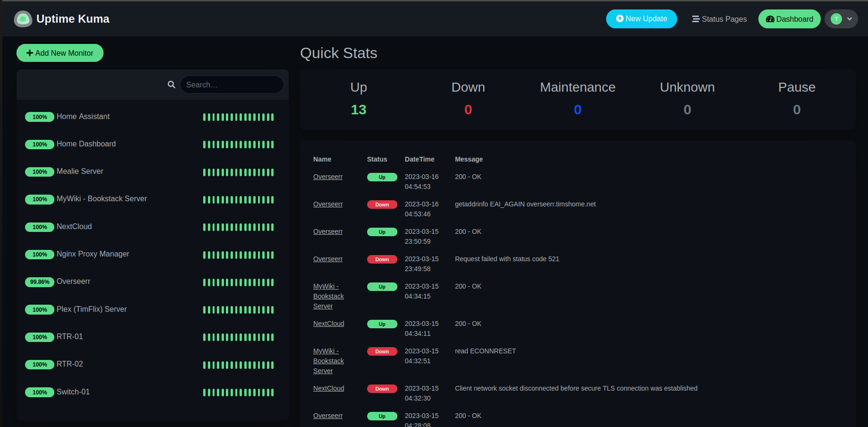The image size is (868, 427).
Task: Click the 'read ECONNRESET' message
Action: click(x=485, y=351)
